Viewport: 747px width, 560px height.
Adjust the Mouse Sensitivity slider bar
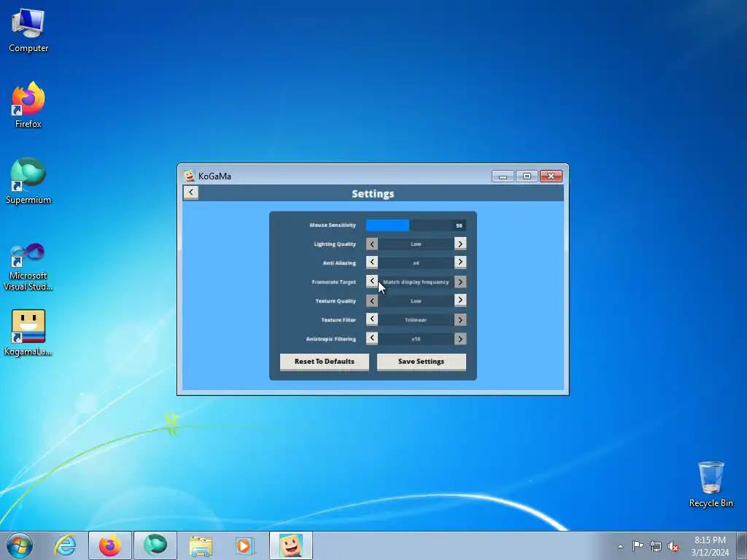(416, 225)
